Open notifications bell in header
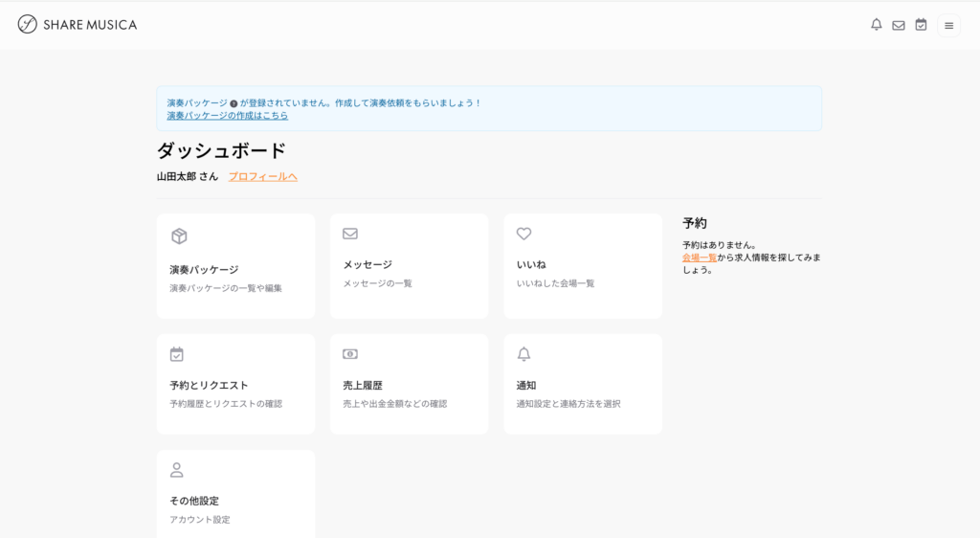Screen dimensions: 980x538 pos(876,25)
